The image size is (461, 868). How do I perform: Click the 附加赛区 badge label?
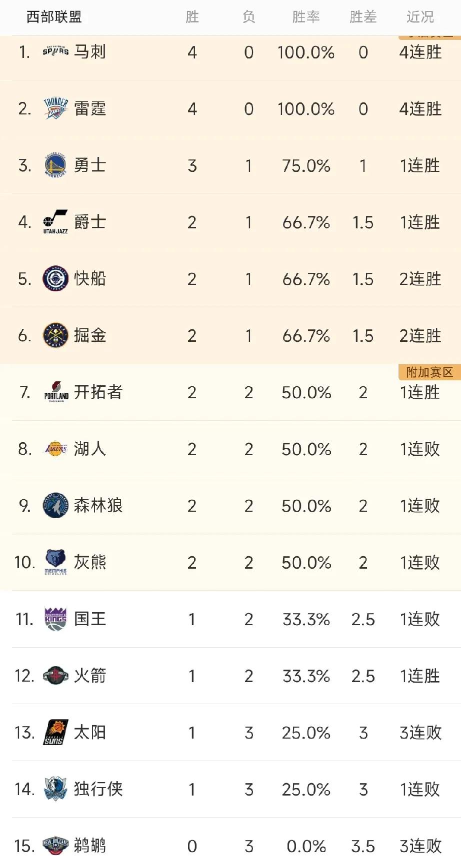429,372
